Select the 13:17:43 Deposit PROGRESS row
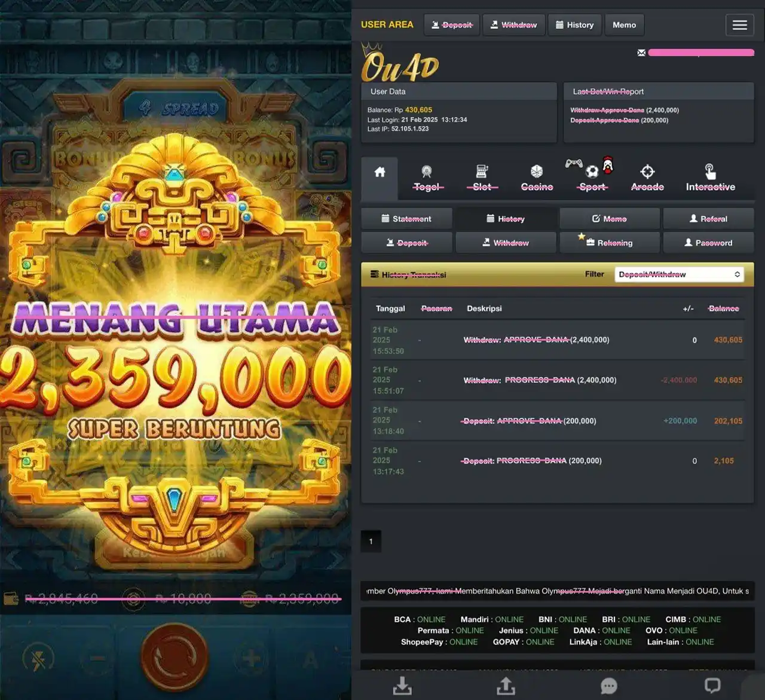765x700 pixels. 557,461
